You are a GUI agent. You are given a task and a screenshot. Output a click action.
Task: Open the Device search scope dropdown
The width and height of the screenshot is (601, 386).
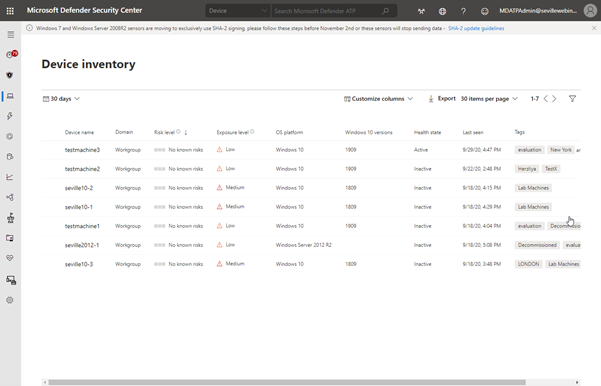(x=238, y=11)
